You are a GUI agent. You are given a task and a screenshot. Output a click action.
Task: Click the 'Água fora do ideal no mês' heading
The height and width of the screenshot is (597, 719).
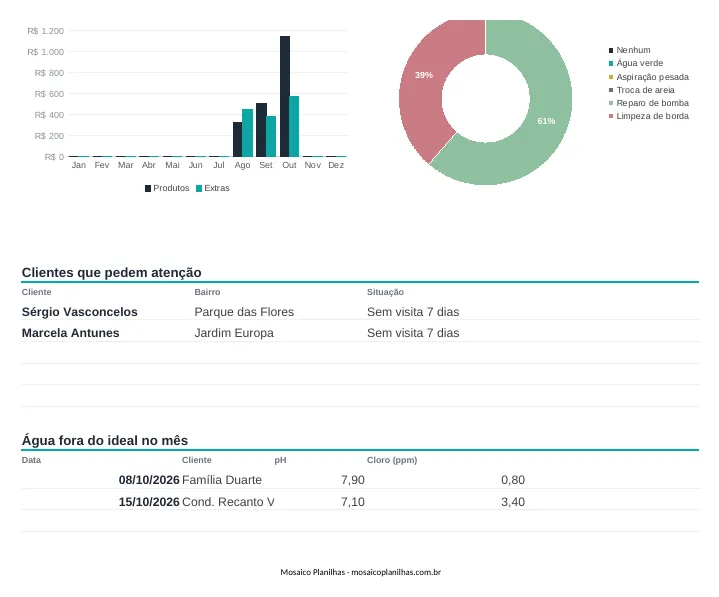(x=105, y=440)
